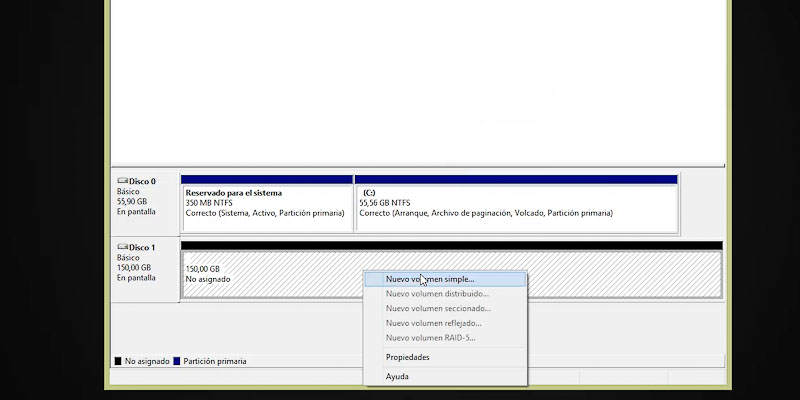Click En pantalla status under Disco 1

tap(136, 278)
